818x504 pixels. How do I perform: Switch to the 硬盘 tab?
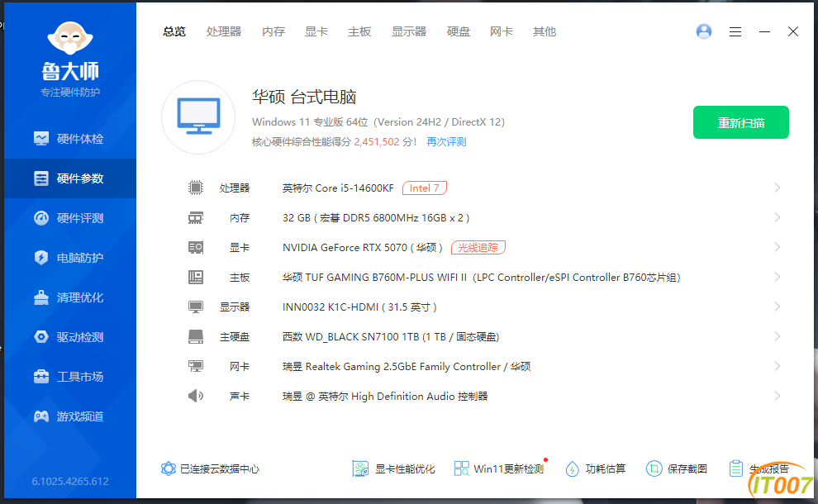(459, 32)
